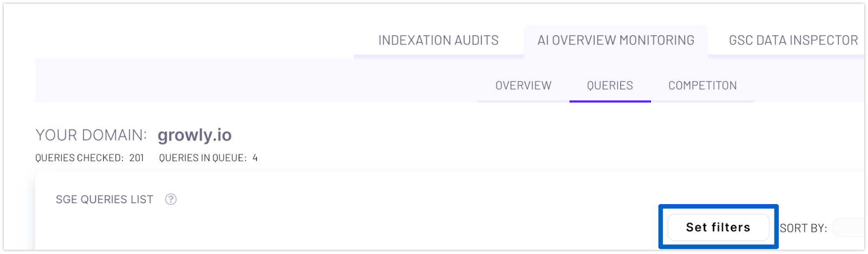Select the AI Overview Monitoring tab
The height and width of the screenshot is (254, 868).
tap(616, 41)
